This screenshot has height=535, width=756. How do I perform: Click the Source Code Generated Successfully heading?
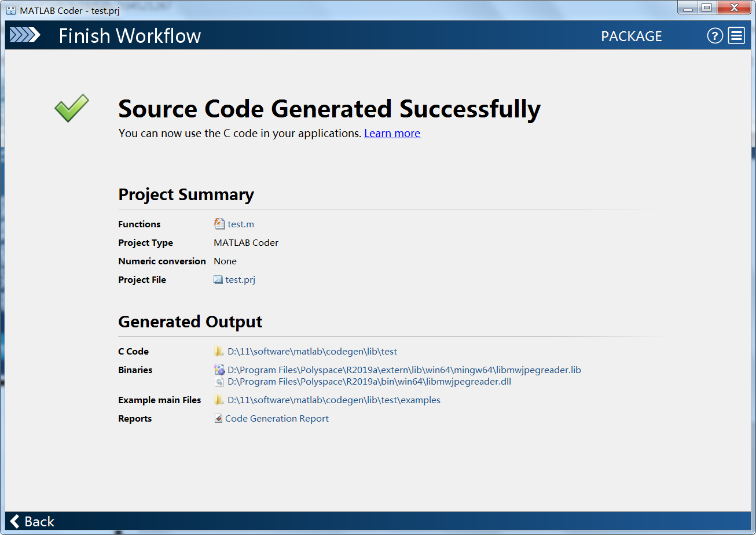pyautogui.click(x=329, y=109)
